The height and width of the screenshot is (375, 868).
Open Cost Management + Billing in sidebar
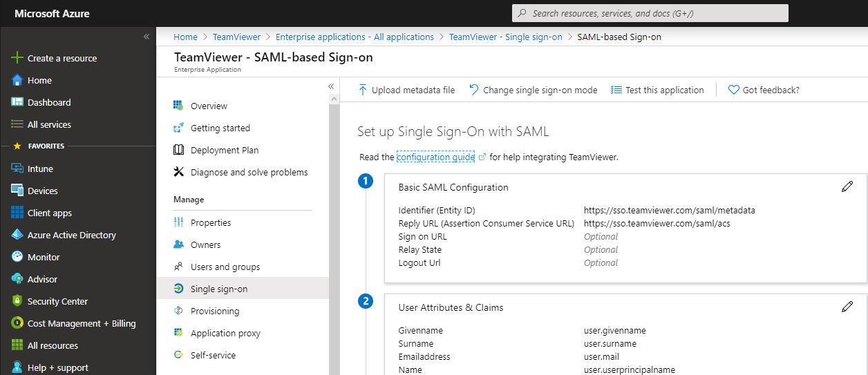tap(82, 323)
